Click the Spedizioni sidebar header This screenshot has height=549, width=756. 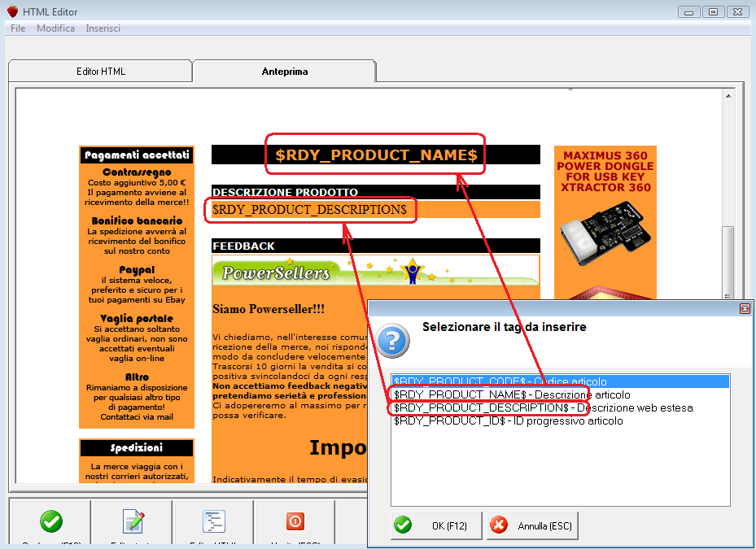[137, 448]
